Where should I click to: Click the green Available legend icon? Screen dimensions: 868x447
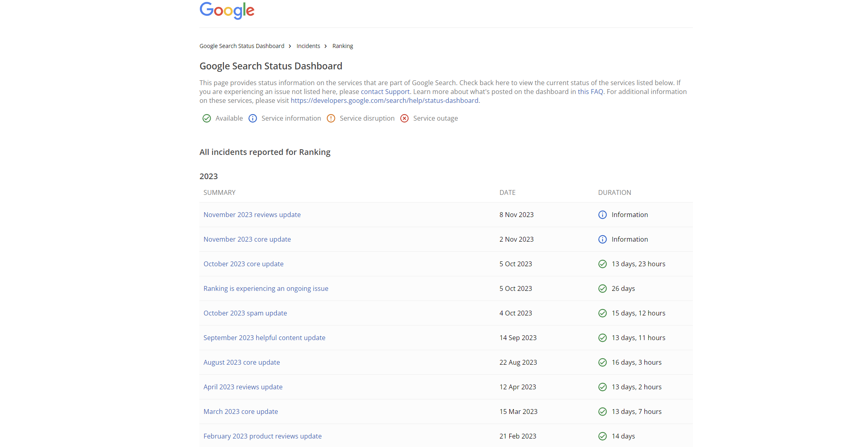click(206, 118)
